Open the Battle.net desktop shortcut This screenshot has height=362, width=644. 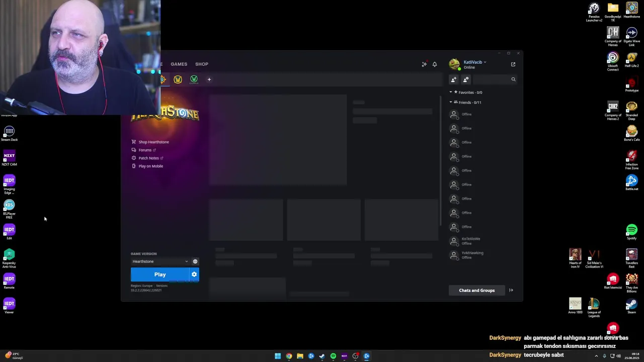tap(632, 183)
